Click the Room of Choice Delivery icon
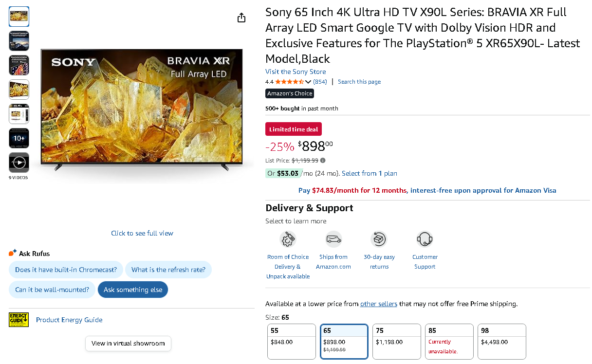The image size is (592, 364). [288, 239]
